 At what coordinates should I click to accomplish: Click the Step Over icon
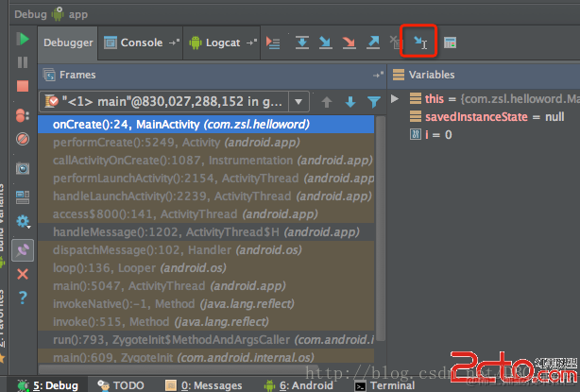pos(302,43)
